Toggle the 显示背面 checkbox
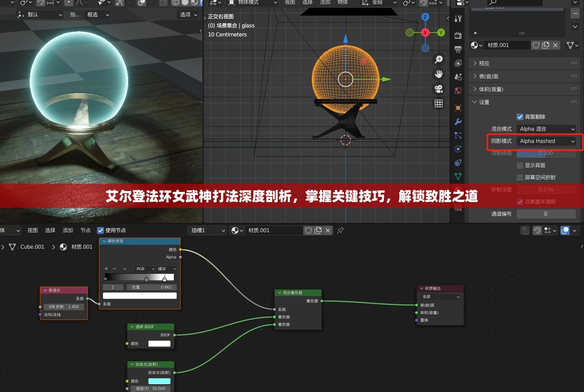584x392 pixels. [520, 165]
